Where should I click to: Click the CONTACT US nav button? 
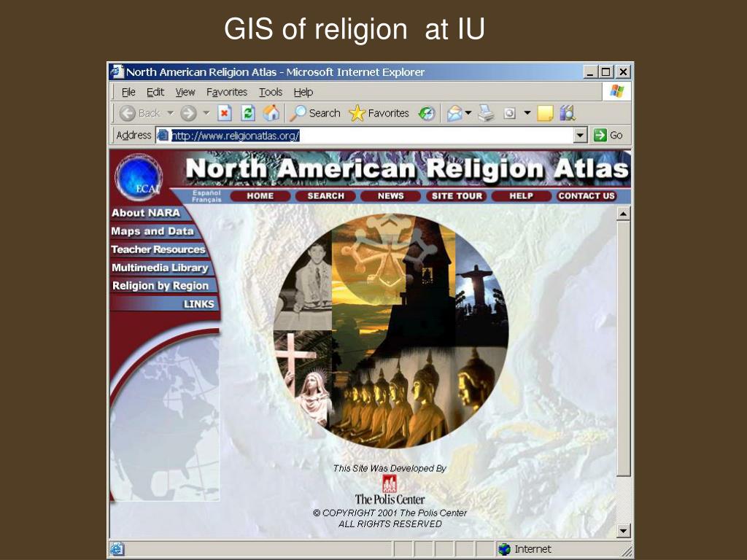click(587, 195)
